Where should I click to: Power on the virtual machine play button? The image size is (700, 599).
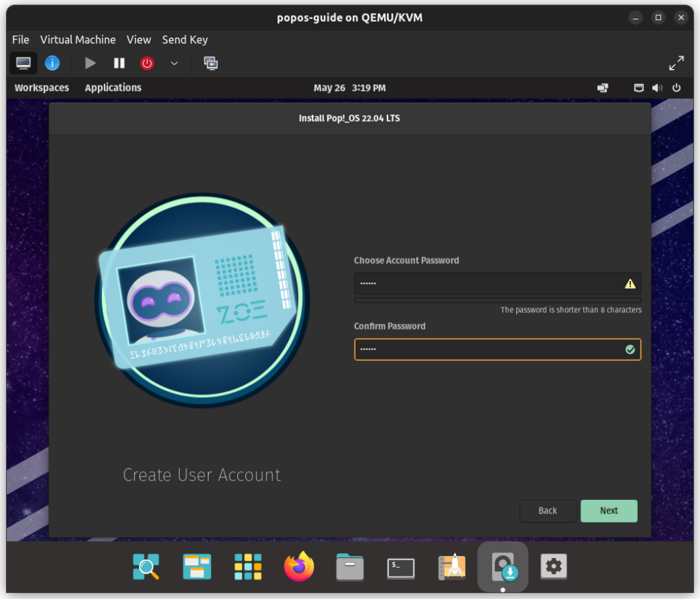pos(90,63)
